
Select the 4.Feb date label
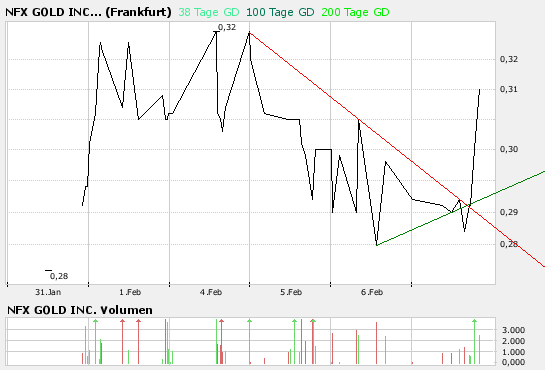click(211, 292)
